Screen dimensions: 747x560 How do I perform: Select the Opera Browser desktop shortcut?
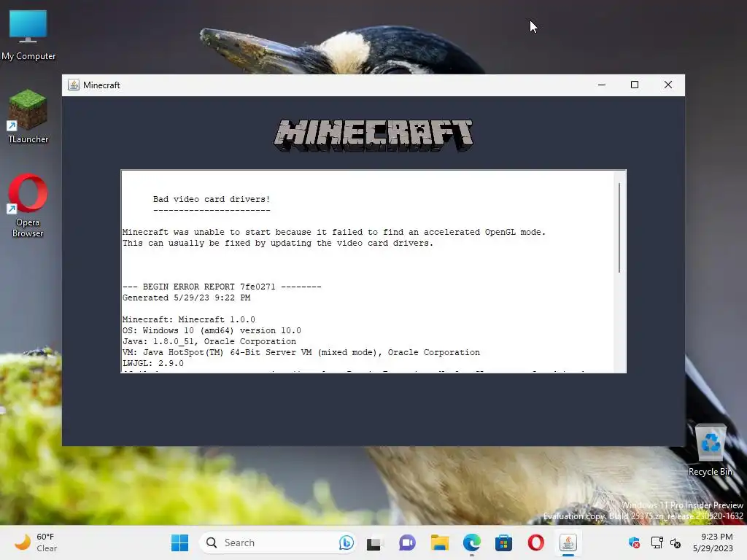pos(28,206)
